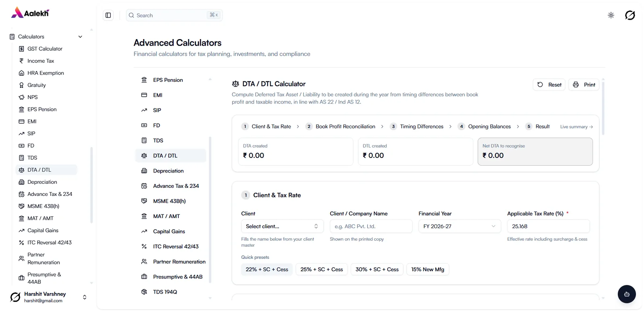644x312 pixels.
Task: Select DTA / DTL in inner calculator list
Action: coord(171,156)
